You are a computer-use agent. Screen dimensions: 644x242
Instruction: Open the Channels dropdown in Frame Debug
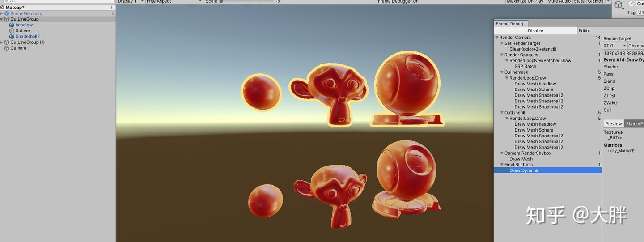636,46
